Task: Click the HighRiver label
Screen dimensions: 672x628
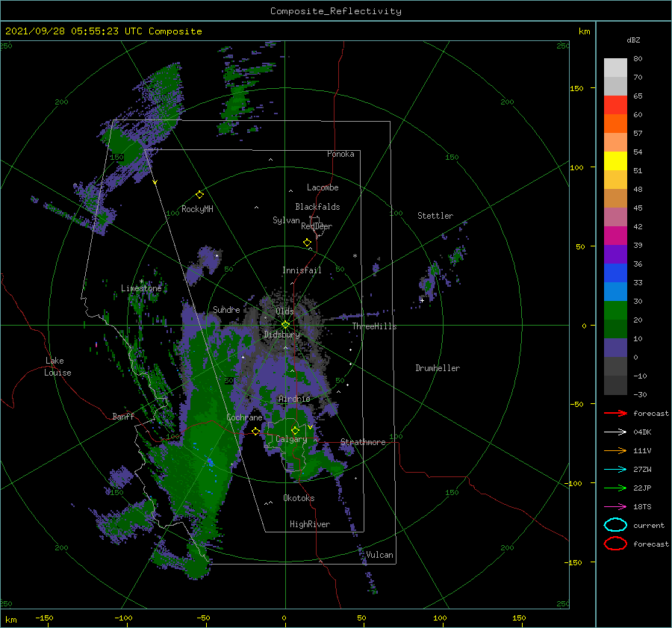Action: pyautogui.click(x=310, y=524)
